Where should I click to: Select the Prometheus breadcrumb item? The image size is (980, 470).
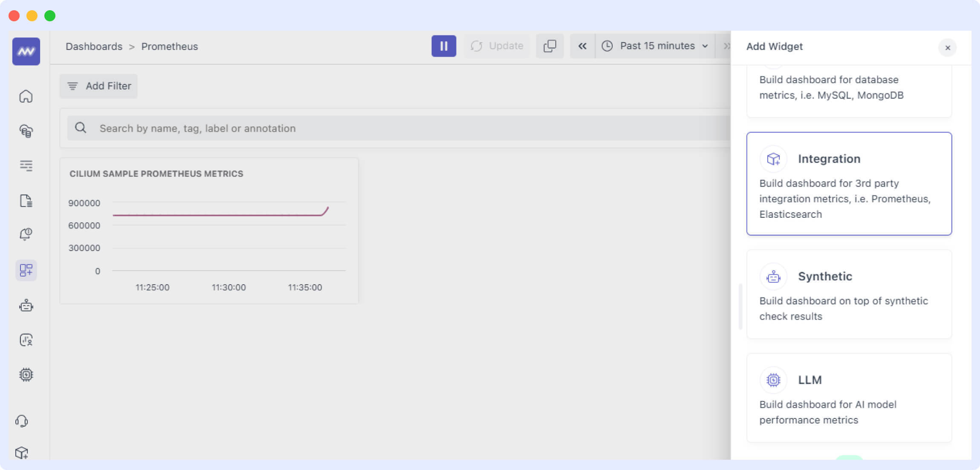(x=170, y=46)
